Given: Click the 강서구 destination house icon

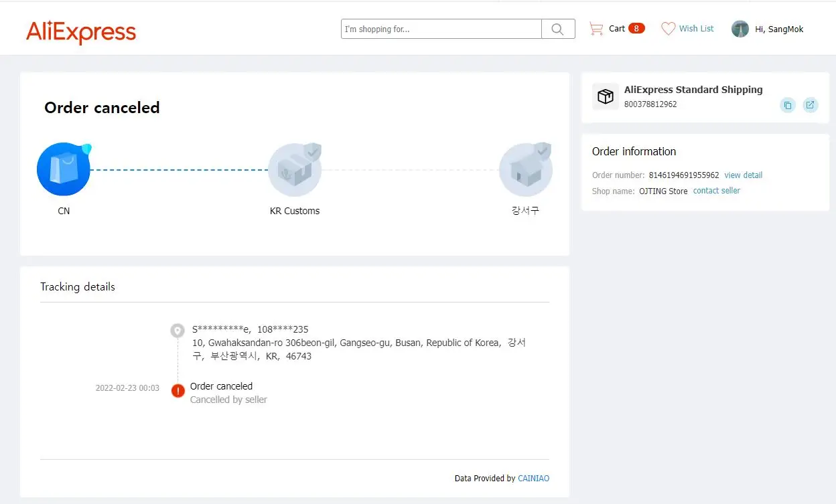Looking at the screenshot, I should point(526,169).
